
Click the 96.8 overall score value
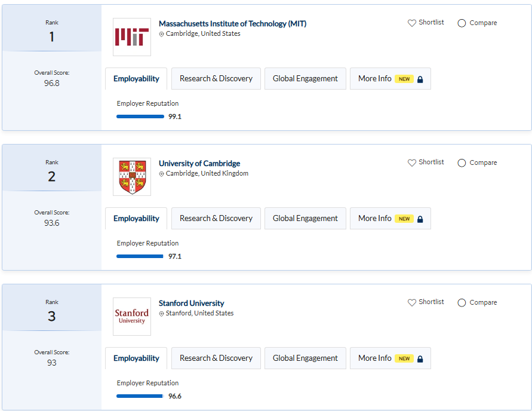(x=51, y=84)
